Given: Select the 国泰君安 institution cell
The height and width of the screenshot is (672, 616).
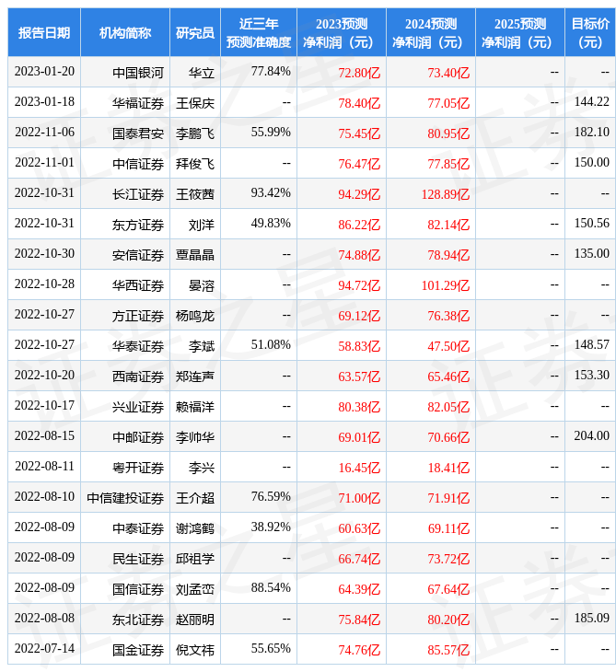Looking at the screenshot, I should point(125,133).
